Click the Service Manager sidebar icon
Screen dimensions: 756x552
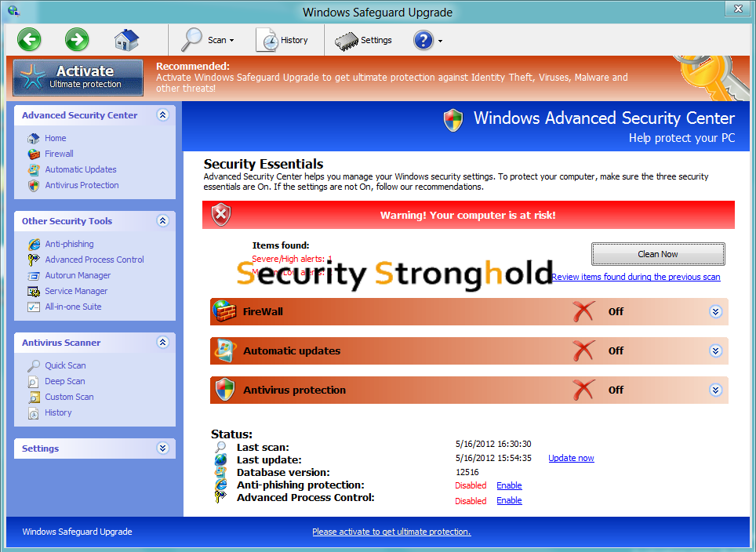point(34,291)
